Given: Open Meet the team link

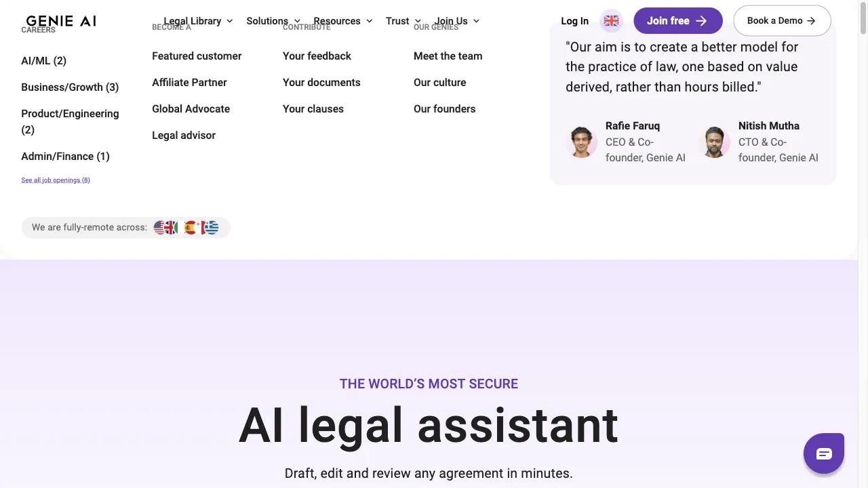Looking at the screenshot, I should tap(448, 56).
